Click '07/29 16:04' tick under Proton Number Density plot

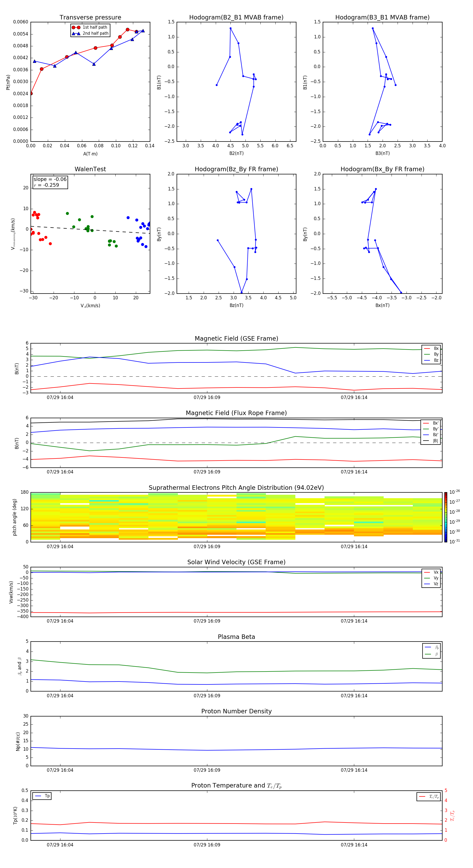[x=60, y=770]
